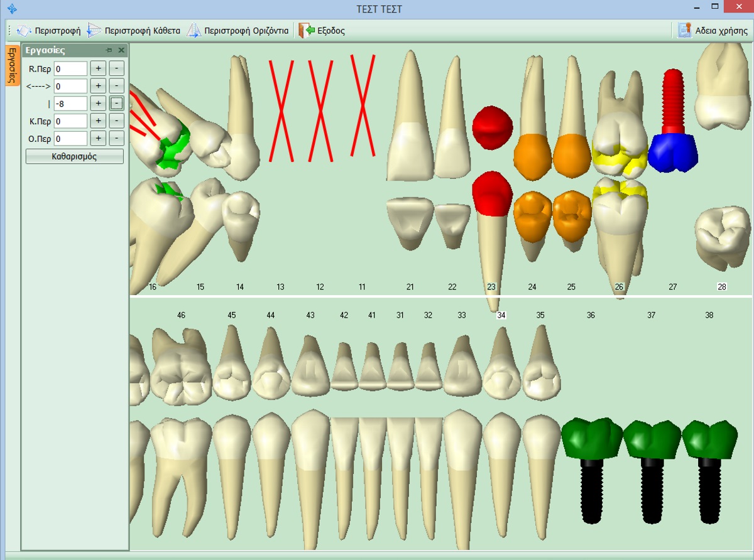Click the app icon in title bar
The width and height of the screenshot is (754, 560).
tap(11, 9)
